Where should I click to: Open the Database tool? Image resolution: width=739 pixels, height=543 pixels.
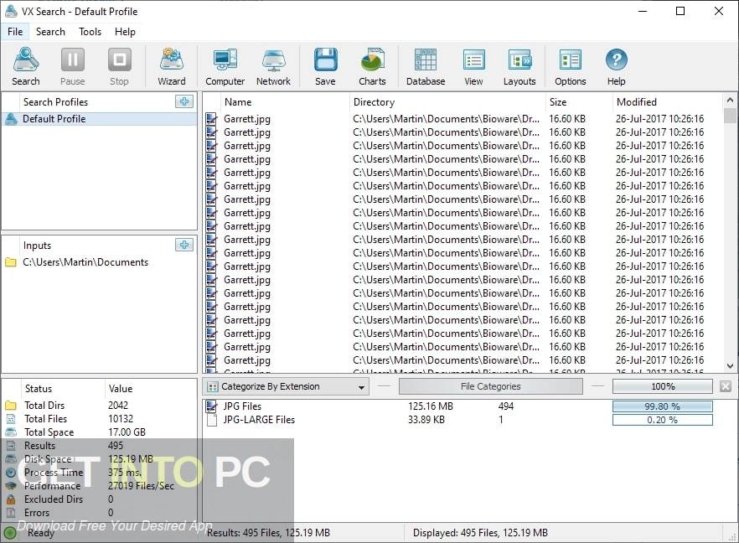(426, 66)
